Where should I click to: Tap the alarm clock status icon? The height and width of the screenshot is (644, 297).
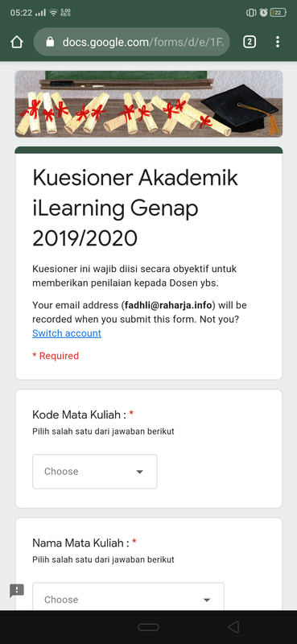click(263, 13)
